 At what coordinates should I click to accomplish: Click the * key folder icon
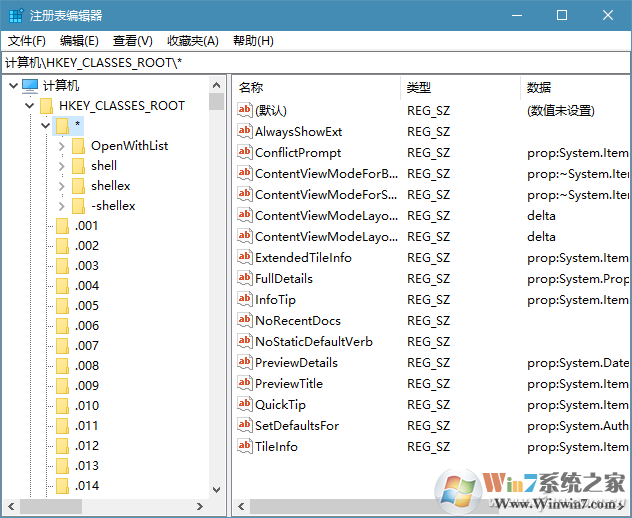pos(62,126)
